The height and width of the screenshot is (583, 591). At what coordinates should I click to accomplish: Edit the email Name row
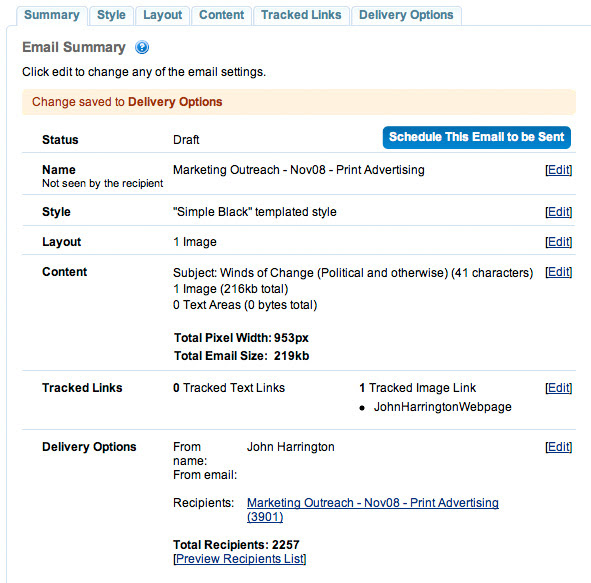(x=559, y=170)
